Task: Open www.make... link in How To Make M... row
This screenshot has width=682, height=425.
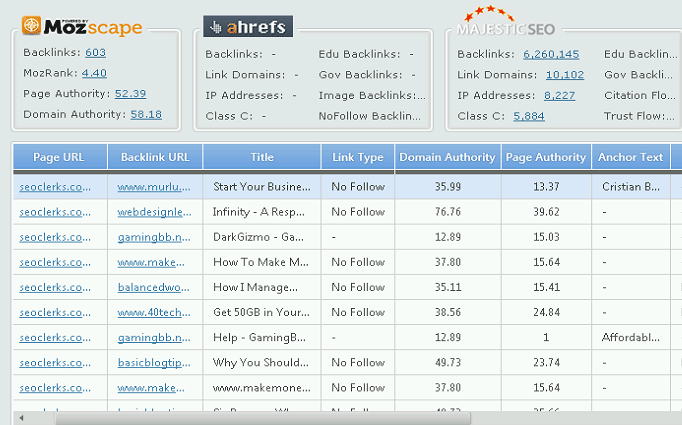Action: pos(151,262)
